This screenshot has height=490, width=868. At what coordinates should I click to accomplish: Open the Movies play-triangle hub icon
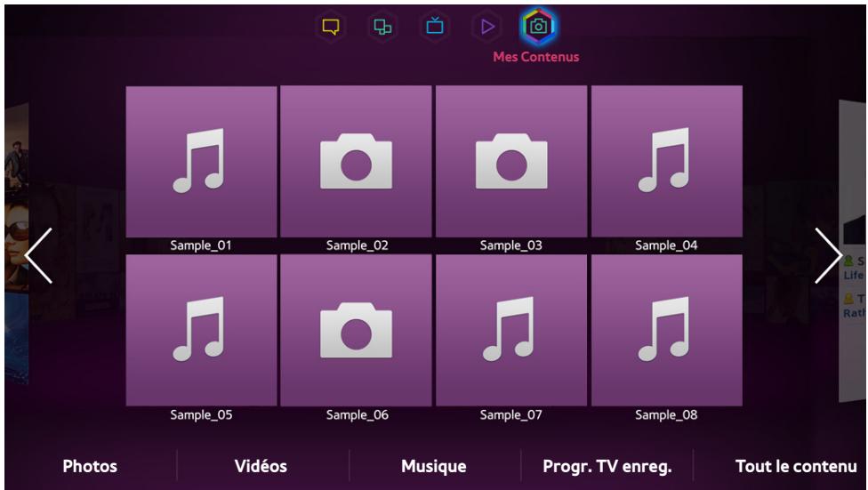[487, 27]
